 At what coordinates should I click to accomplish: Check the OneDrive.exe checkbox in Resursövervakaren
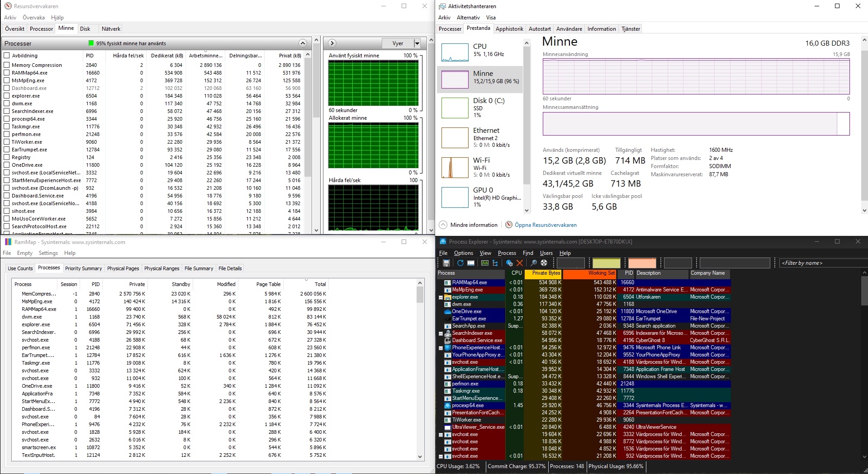point(7,165)
